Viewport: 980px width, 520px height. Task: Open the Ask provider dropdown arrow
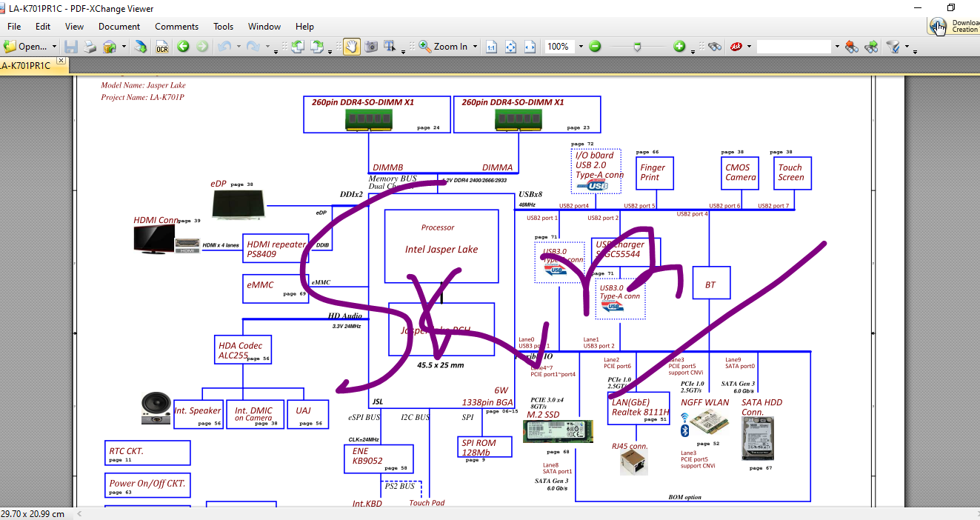click(749, 46)
